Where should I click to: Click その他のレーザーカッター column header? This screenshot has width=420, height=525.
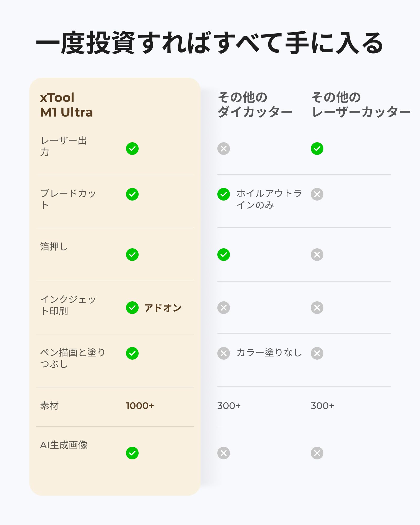[361, 104]
